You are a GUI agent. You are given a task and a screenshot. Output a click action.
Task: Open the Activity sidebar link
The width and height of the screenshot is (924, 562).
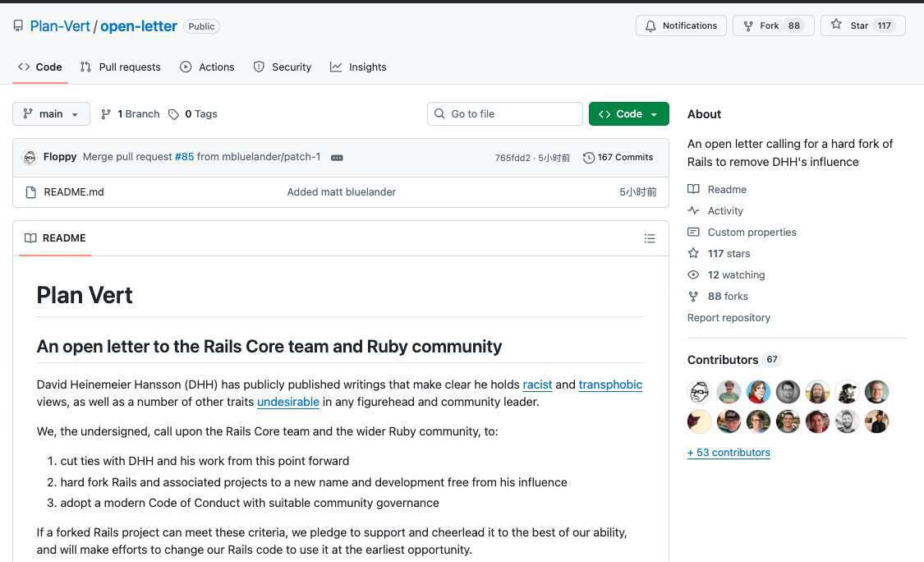click(x=724, y=211)
